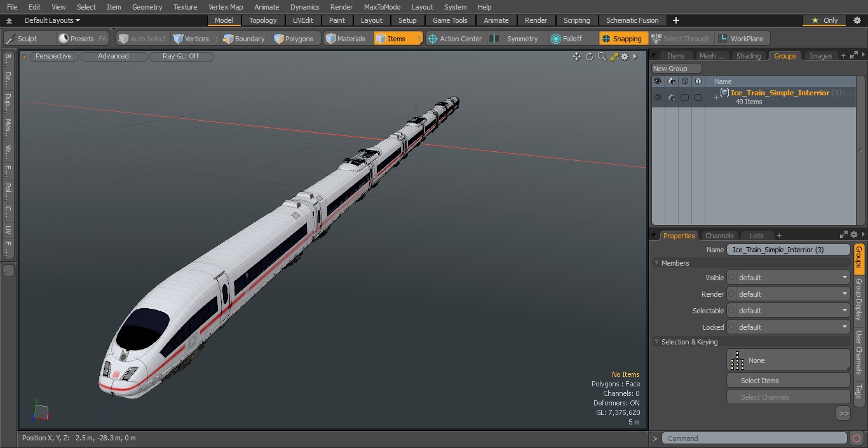
Task: Open viewport settings gear
Action: 625,57
